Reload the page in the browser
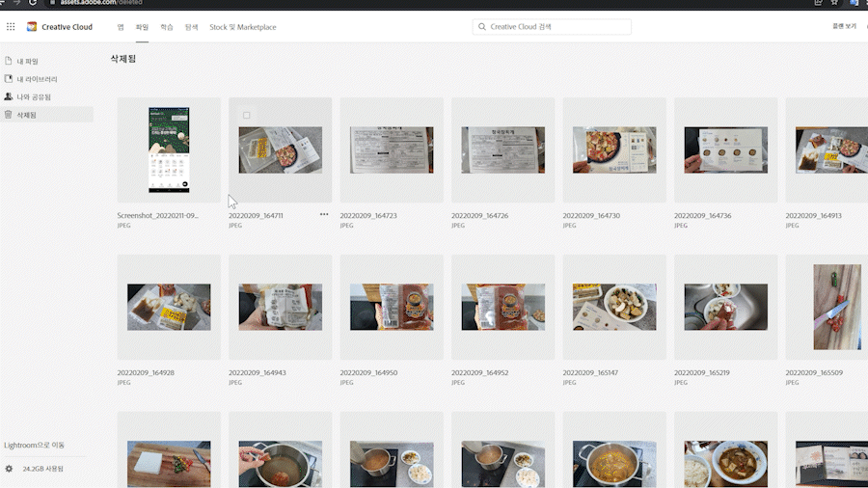Viewport: 868px width, 488px height. pos(33,3)
